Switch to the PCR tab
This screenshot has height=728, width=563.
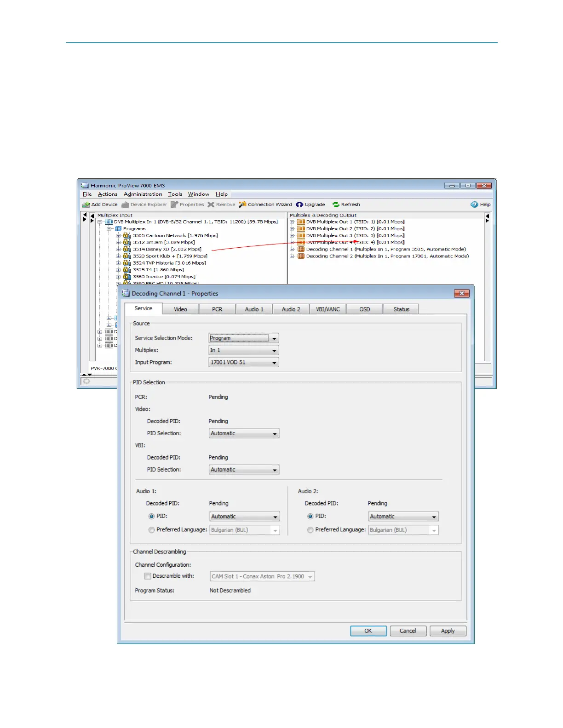point(217,309)
